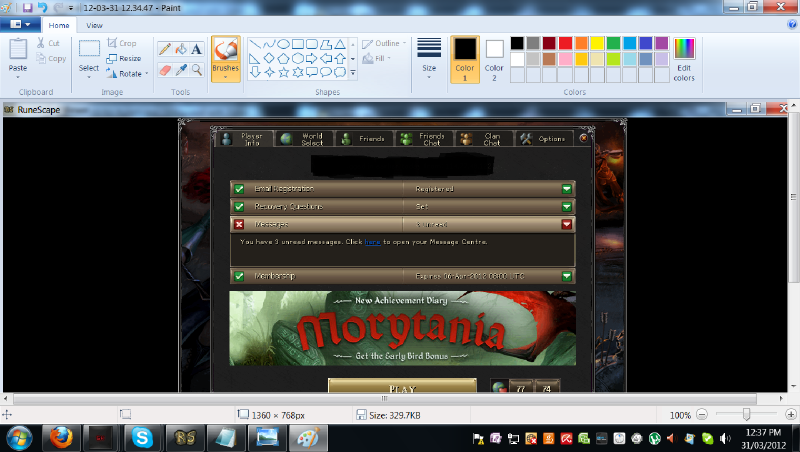
Task: Click the Morytania Achievement Diary banner
Action: coord(403,328)
